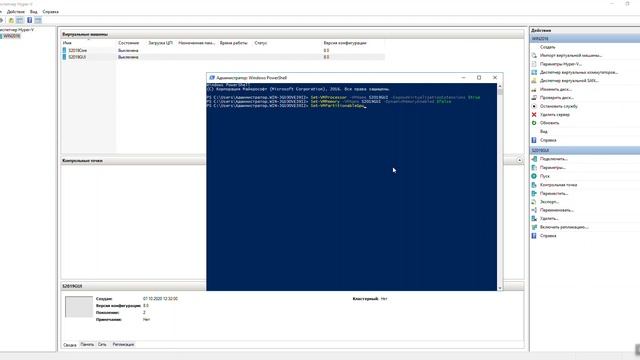The height and width of the screenshot is (360, 640).
Task: Sort by the Загрузка ЦП column header
Action: coord(160,43)
